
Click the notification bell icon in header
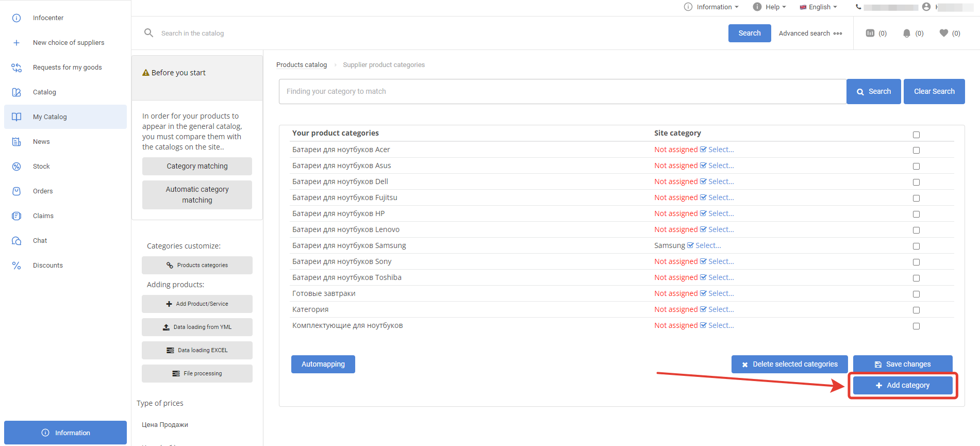tap(906, 34)
